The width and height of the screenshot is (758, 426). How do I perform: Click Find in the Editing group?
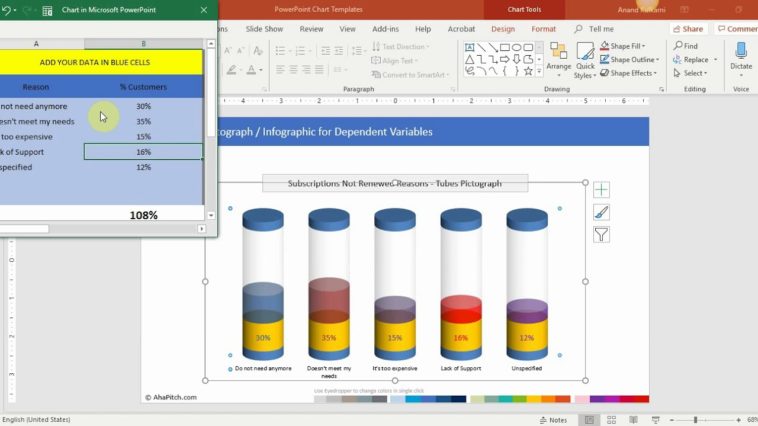pos(685,46)
